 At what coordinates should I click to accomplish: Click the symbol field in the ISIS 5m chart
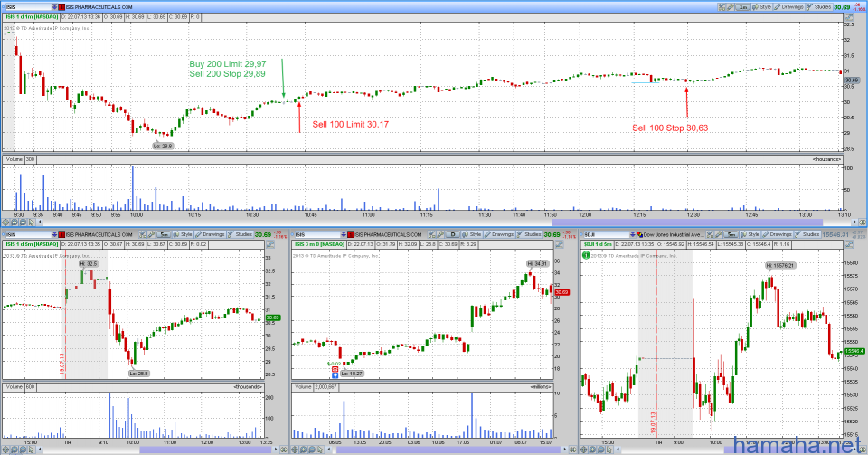tap(29, 234)
